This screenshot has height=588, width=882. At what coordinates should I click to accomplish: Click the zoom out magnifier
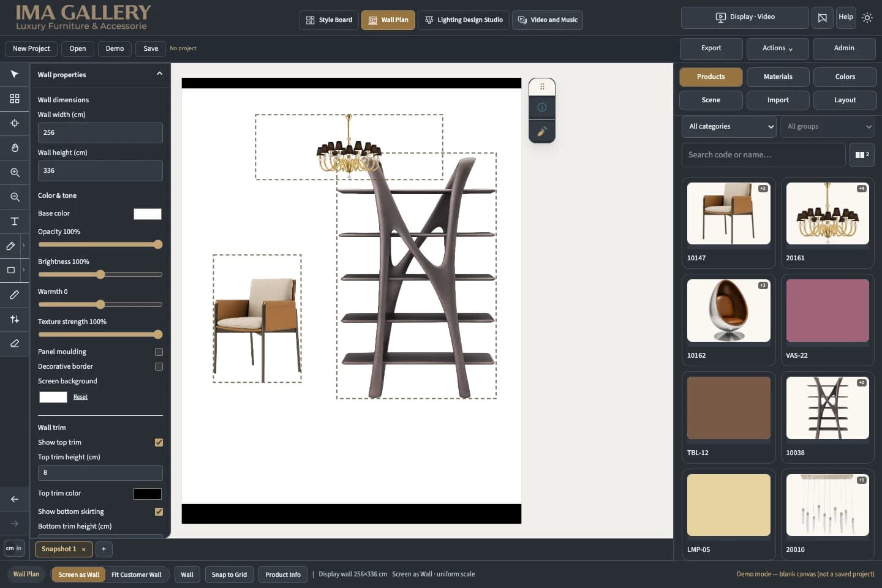tap(15, 197)
